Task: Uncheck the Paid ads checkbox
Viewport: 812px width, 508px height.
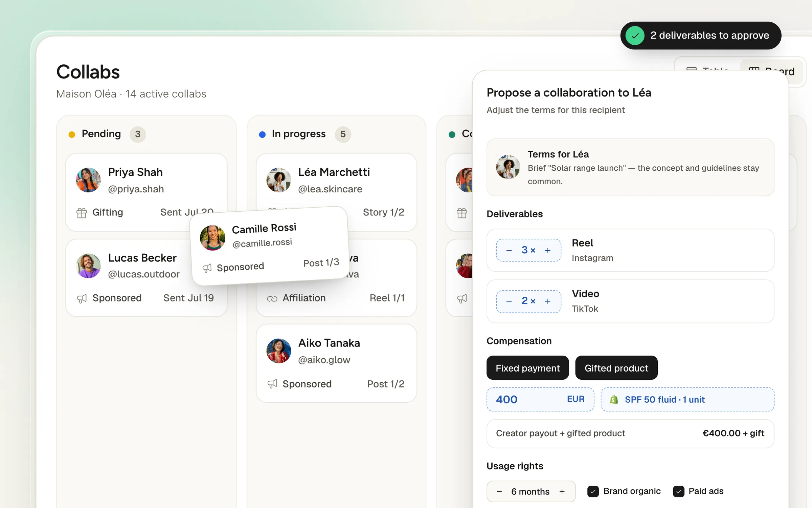Action: tap(678, 491)
